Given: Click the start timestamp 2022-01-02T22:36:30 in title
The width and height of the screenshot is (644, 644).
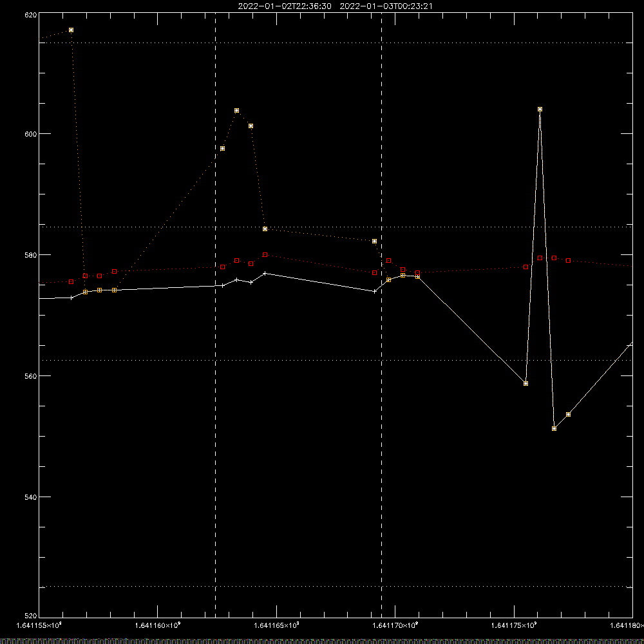Looking at the screenshot, I should 285,6.
